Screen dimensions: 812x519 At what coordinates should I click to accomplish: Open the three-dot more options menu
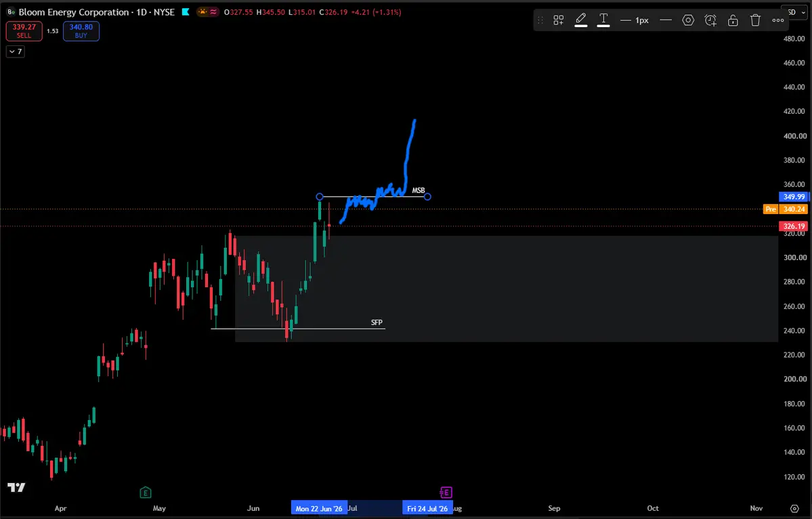point(778,20)
